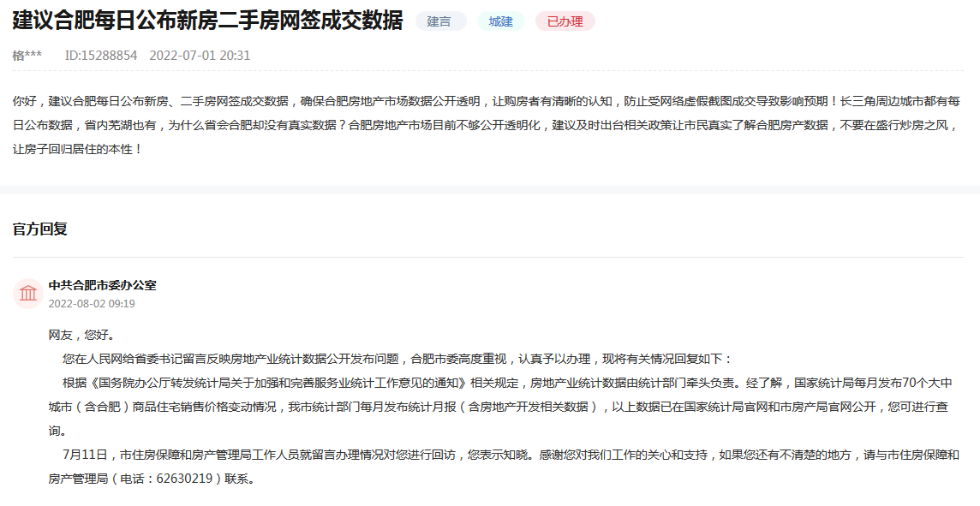Viewport: 980px width, 506px height.
Task: Click the post ID:15288854 text
Action: (x=100, y=56)
